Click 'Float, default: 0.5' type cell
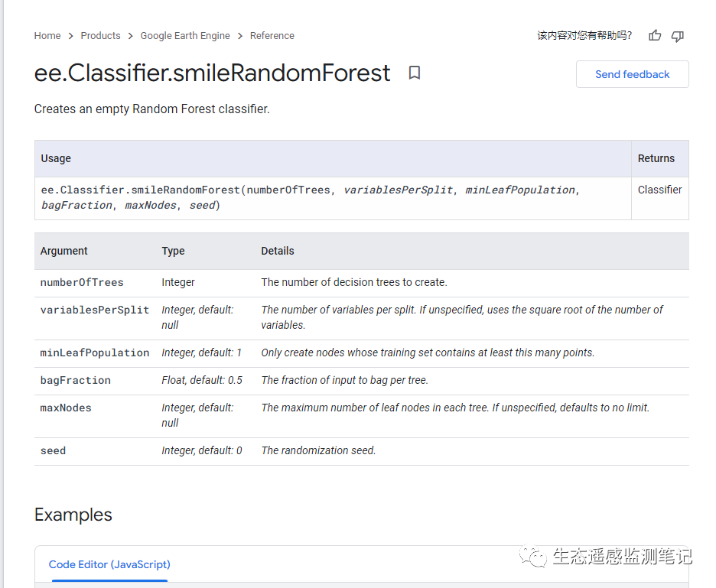The width and height of the screenshot is (716, 588). pyautogui.click(x=202, y=380)
